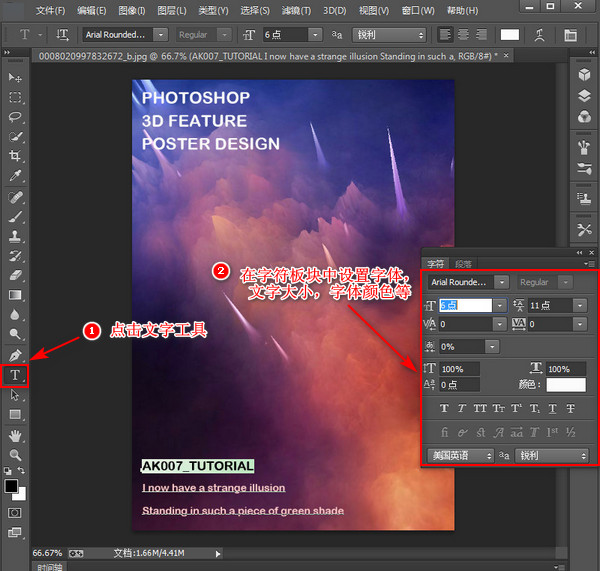The width and height of the screenshot is (600, 571).
Task: Toggle Faux Italic in Character panel
Action: (462, 408)
